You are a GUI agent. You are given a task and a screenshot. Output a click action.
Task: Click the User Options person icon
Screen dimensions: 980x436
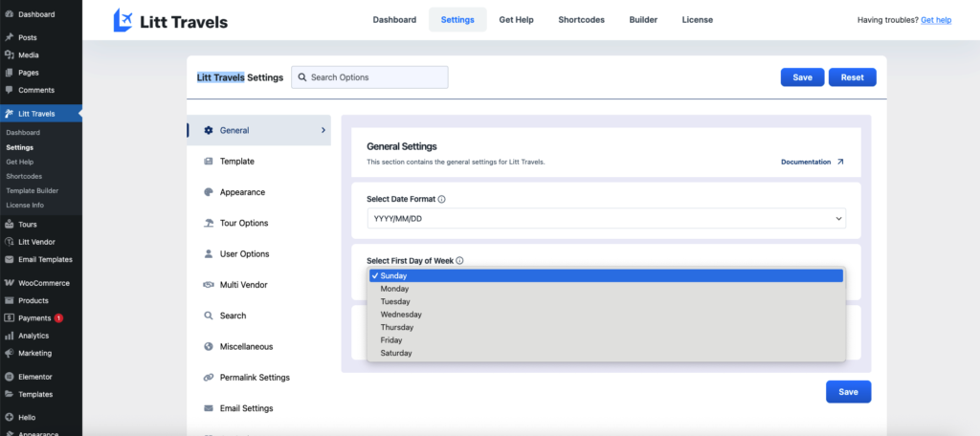point(209,254)
